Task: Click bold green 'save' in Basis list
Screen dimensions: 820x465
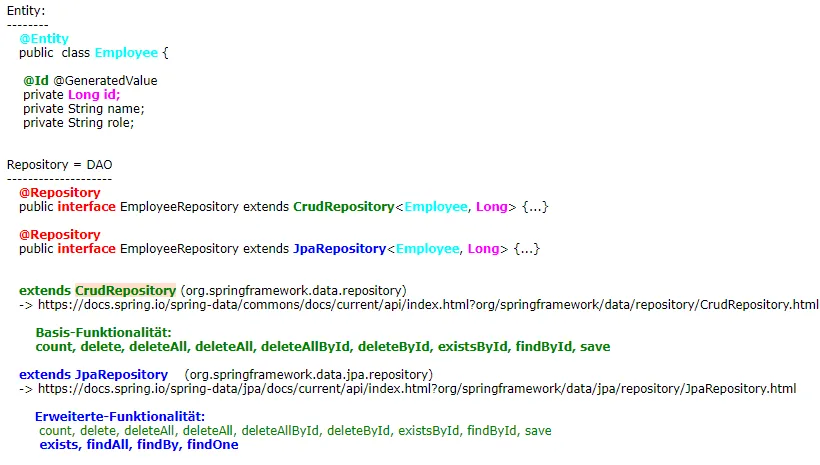Action: tap(595, 347)
